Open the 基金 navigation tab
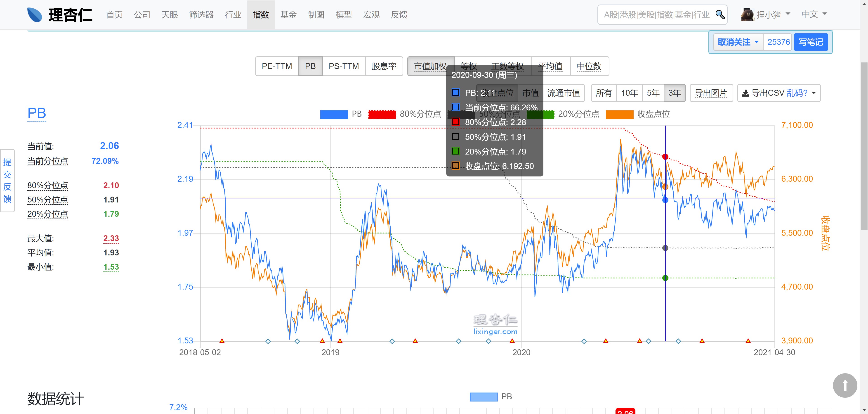 coord(288,14)
